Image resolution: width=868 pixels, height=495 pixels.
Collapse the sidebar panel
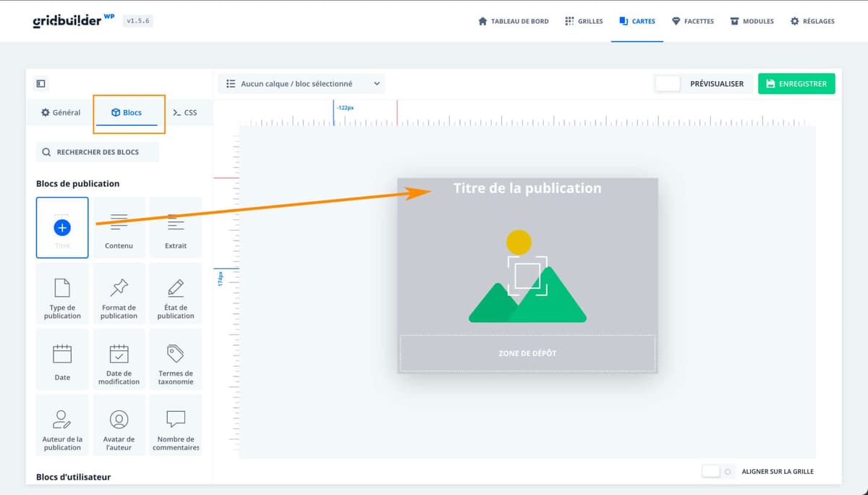(x=41, y=83)
